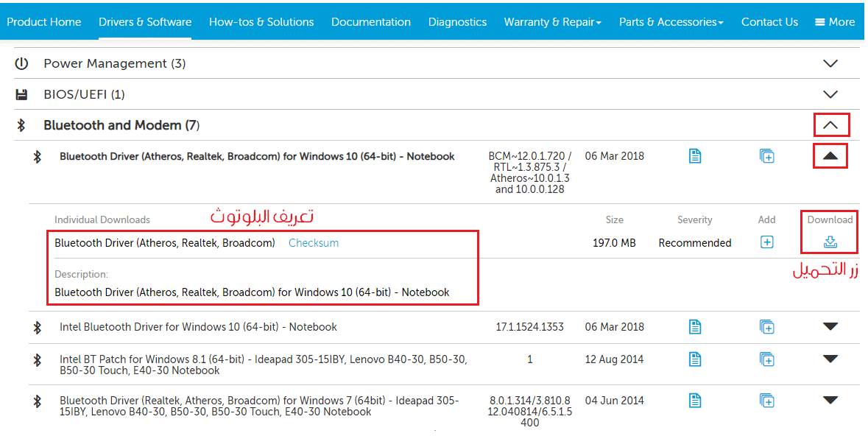Click Bluetooth and Modem section icon
The image size is (868, 436).
pyautogui.click(x=21, y=125)
